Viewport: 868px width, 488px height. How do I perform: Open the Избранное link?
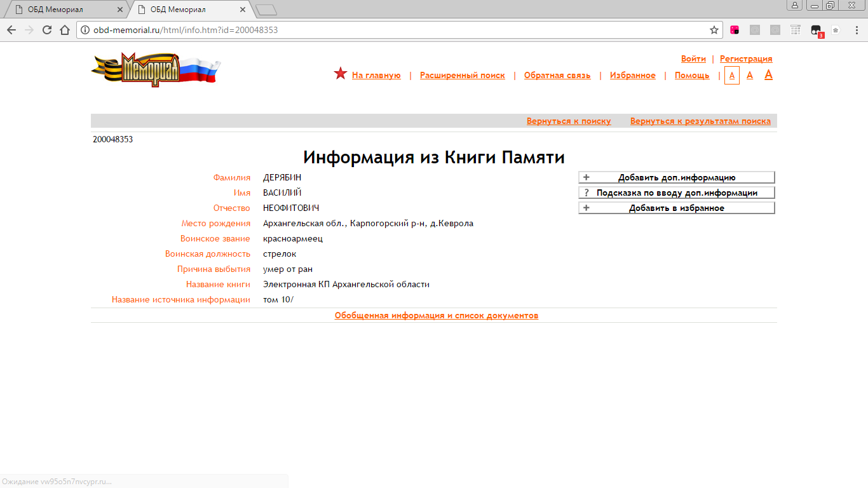coord(633,75)
